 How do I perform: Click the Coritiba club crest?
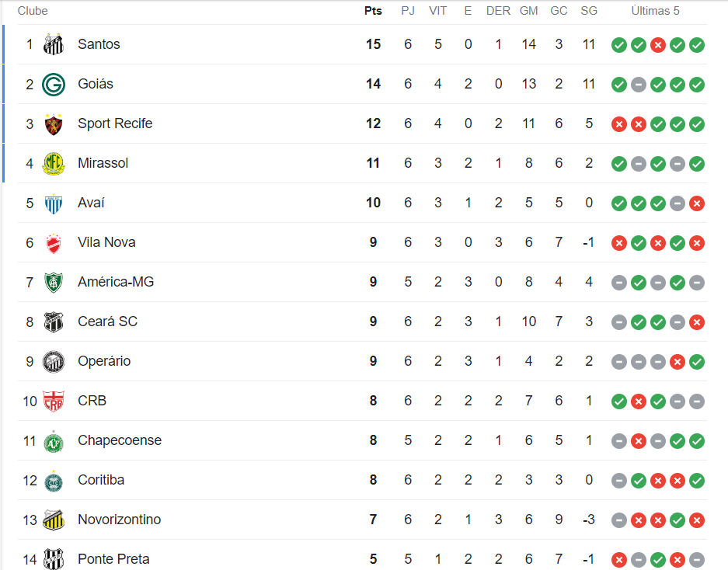pyautogui.click(x=53, y=480)
